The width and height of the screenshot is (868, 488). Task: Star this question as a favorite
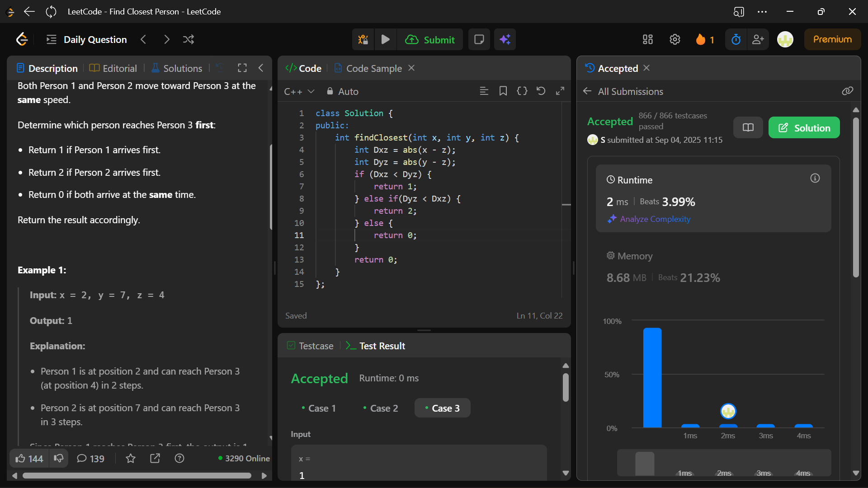(131, 459)
